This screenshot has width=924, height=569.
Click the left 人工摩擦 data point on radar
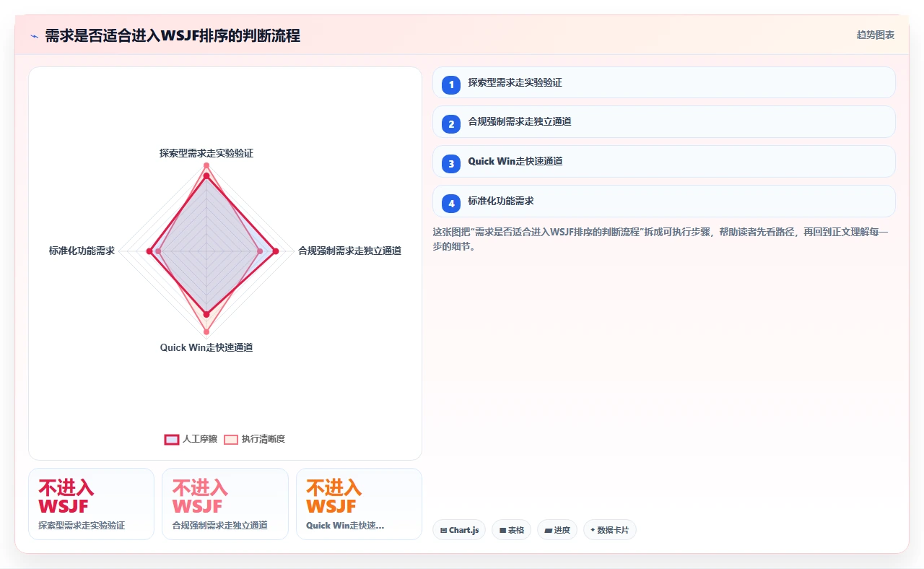(x=149, y=251)
